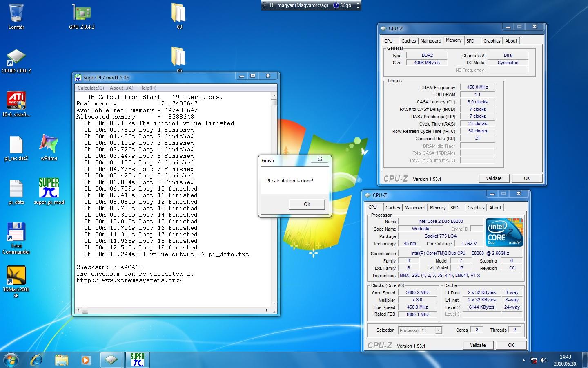The image size is (588, 368).
Task: Open Windows Media Player taskbar icon
Action: pos(86,360)
